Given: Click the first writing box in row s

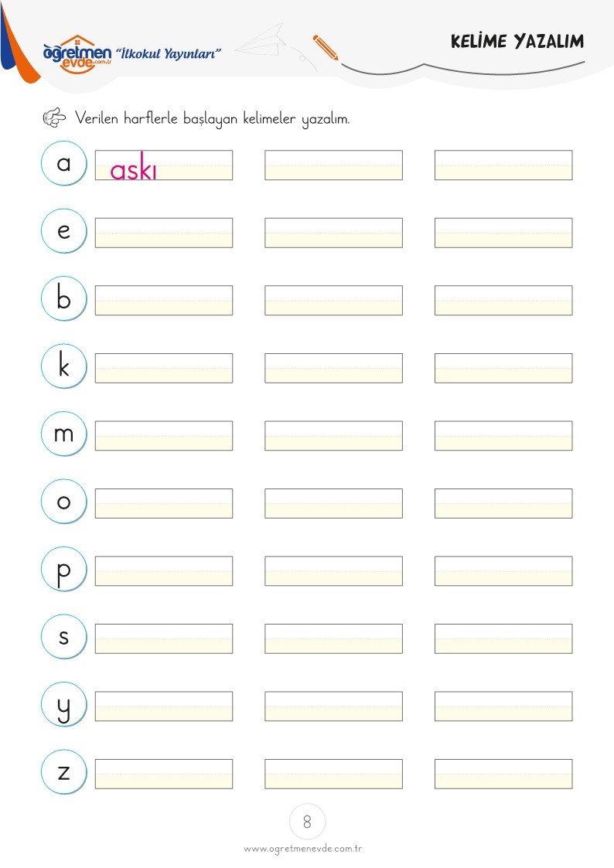Looking at the screenshot, I should (164, 638).
